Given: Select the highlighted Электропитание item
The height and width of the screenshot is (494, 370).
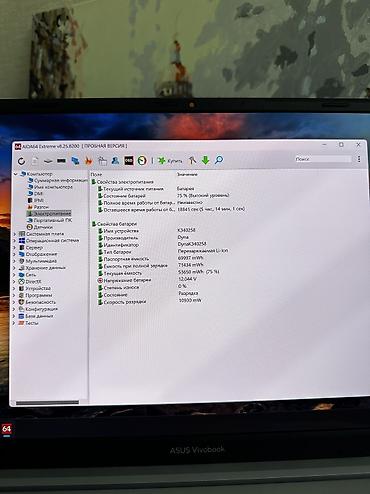Looking at the screenshot, I should coord(49,213).
